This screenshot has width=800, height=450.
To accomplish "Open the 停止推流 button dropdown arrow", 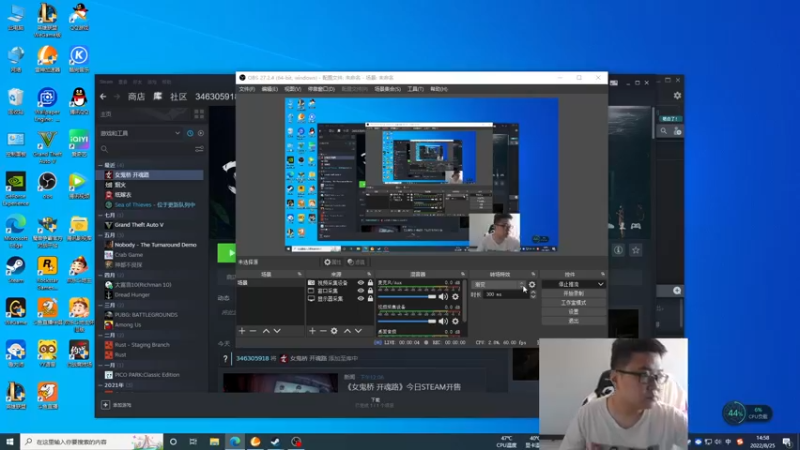I will (x=601, y=284).
